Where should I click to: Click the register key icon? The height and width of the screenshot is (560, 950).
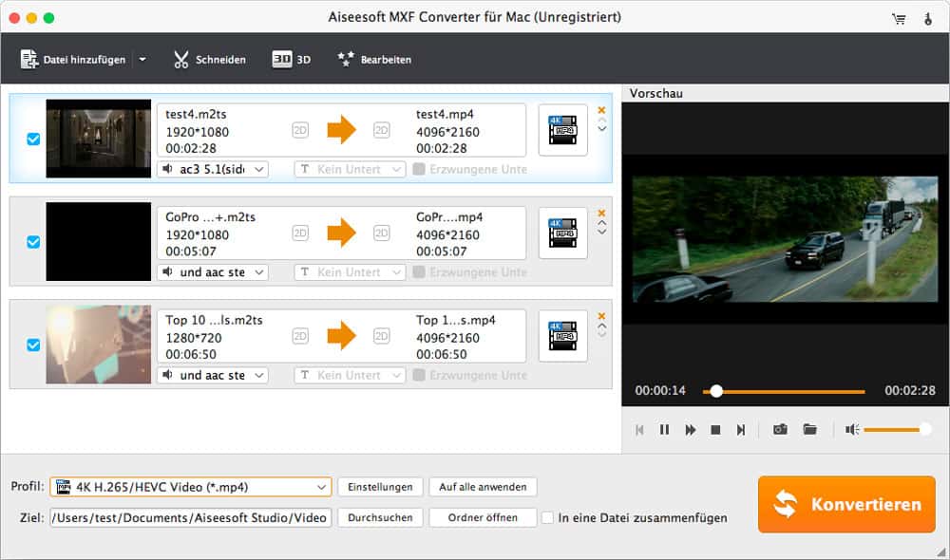click(x=928, y=19)
